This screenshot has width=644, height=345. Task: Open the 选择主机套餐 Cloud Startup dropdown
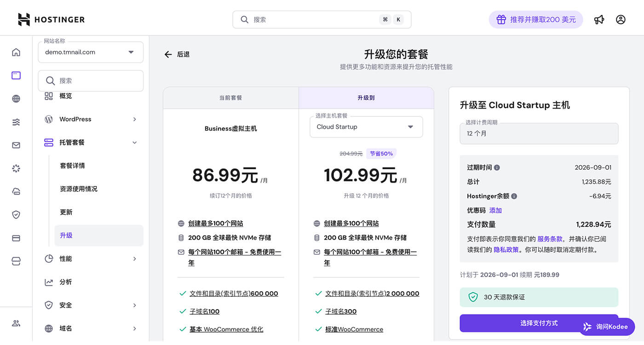pyautogui.click(x=366, y=127)
